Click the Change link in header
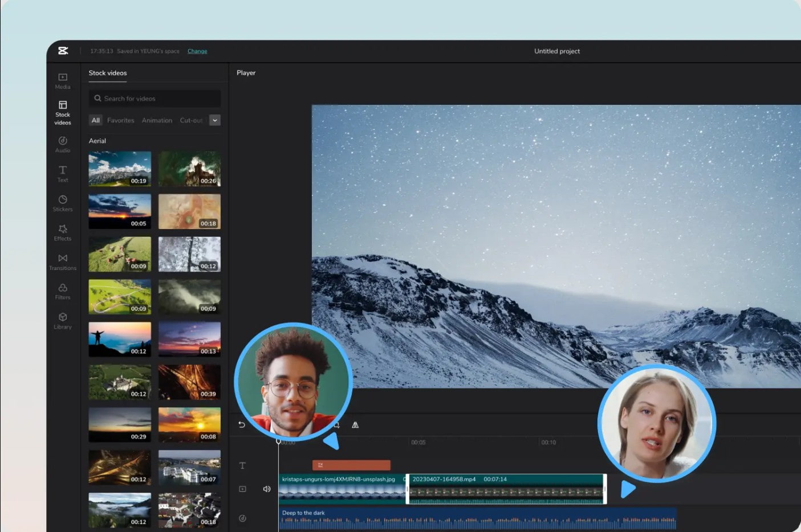Screen dimensions: 801x532 click(x=197, y=51)
